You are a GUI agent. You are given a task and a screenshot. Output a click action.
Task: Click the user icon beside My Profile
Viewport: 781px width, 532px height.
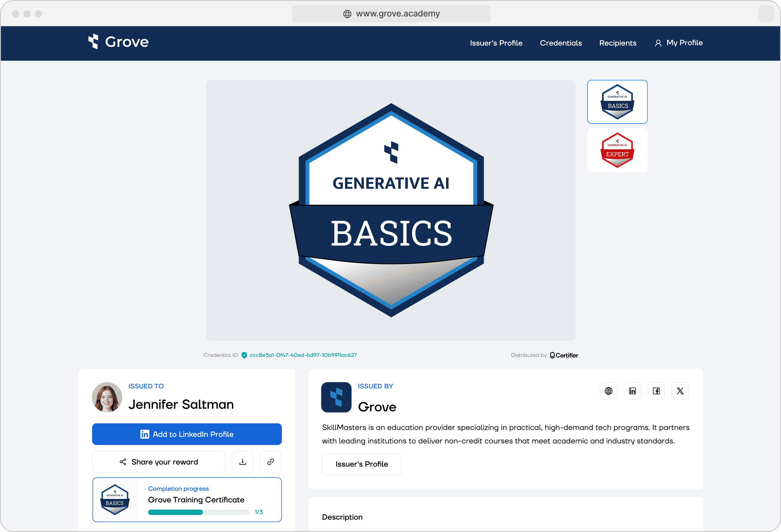pyautogui.click(x=658, y=43)
